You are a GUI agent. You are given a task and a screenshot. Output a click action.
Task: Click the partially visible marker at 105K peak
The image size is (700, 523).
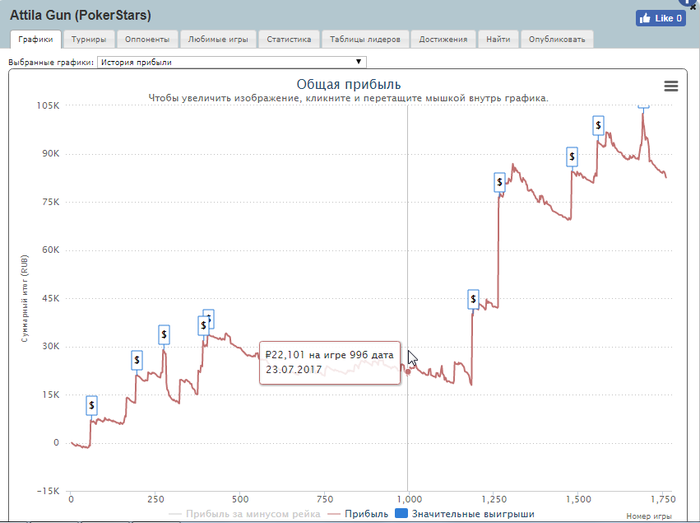coord(643,106)
